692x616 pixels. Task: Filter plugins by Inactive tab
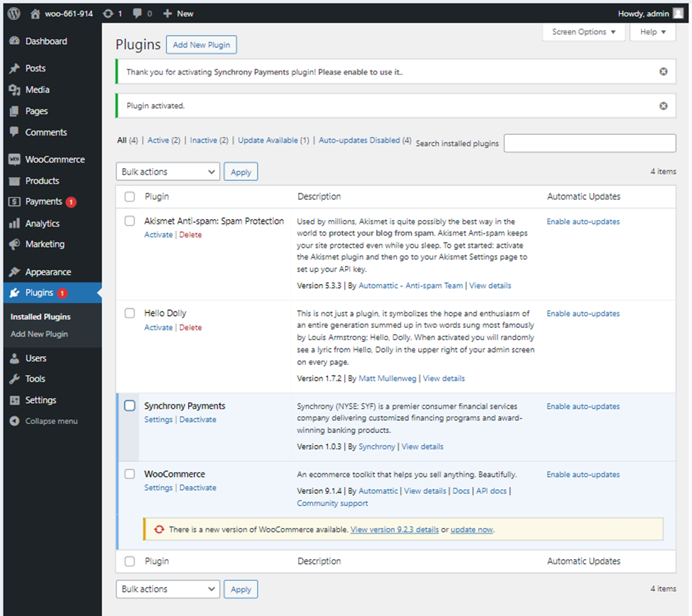pos(203,141)
